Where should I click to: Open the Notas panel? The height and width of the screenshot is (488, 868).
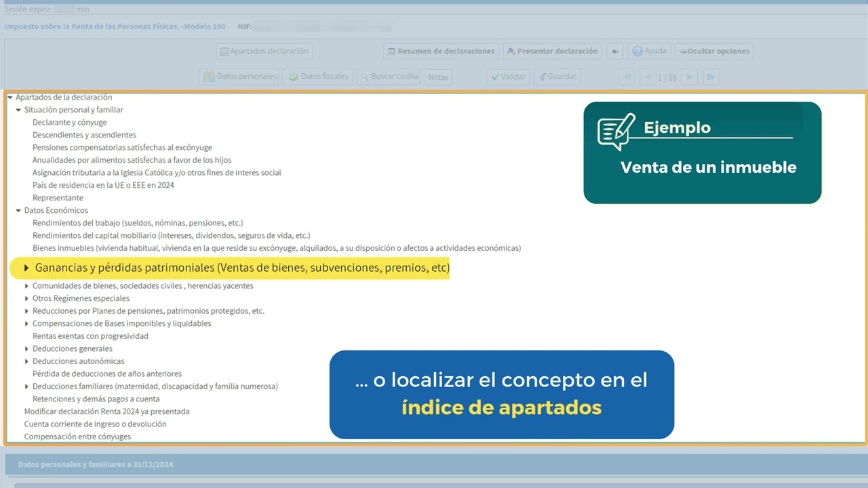[437, 77]
